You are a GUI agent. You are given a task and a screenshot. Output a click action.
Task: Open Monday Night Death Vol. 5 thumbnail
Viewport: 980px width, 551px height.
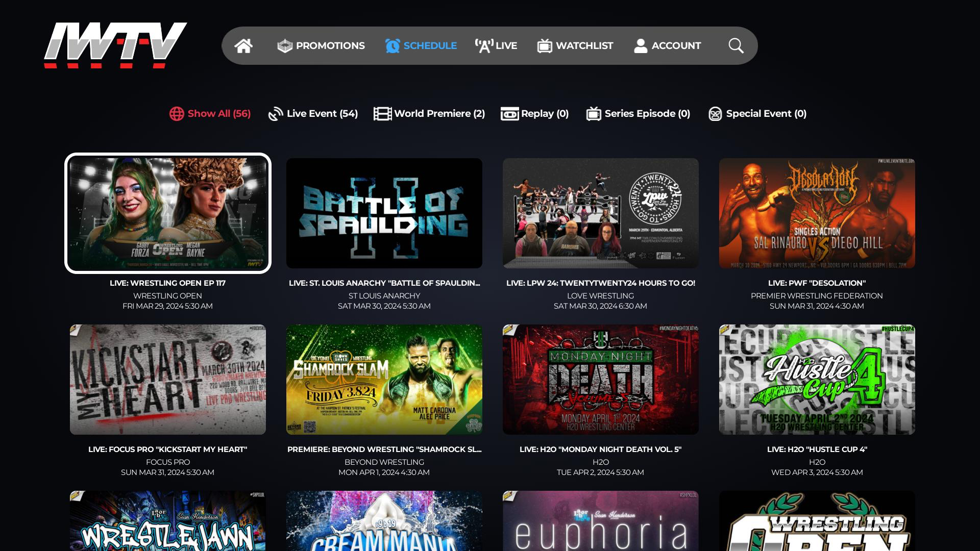point(601,380)
